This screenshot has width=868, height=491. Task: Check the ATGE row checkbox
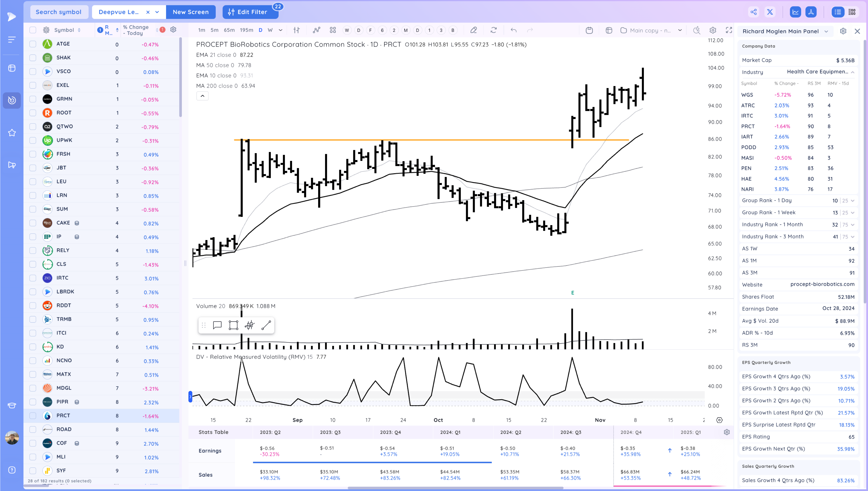33,44
